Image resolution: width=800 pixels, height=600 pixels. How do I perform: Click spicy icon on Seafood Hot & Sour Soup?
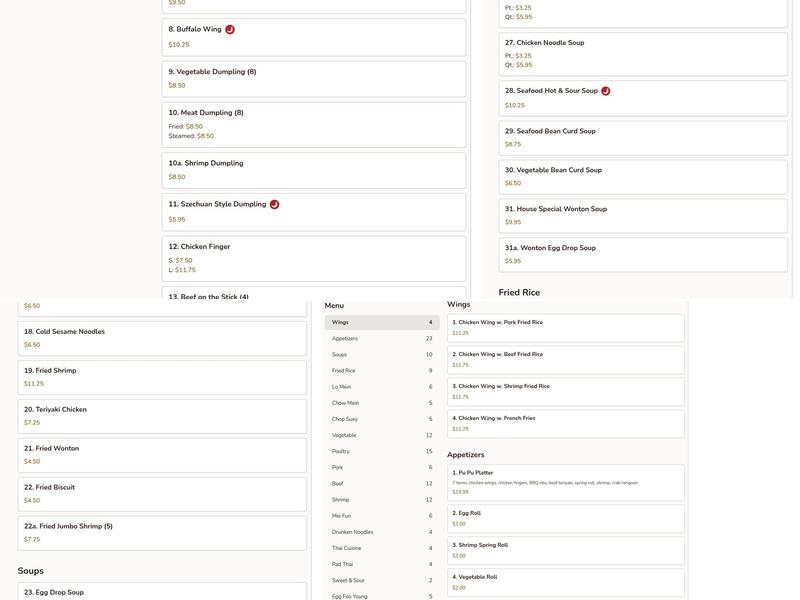pos(606,91)
